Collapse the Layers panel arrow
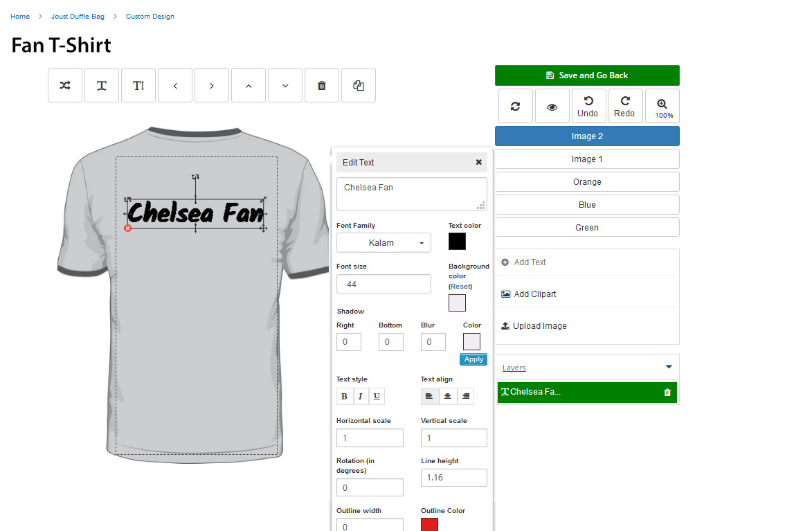The width and height of the screenshot is (812, 531). click(669, 367)
